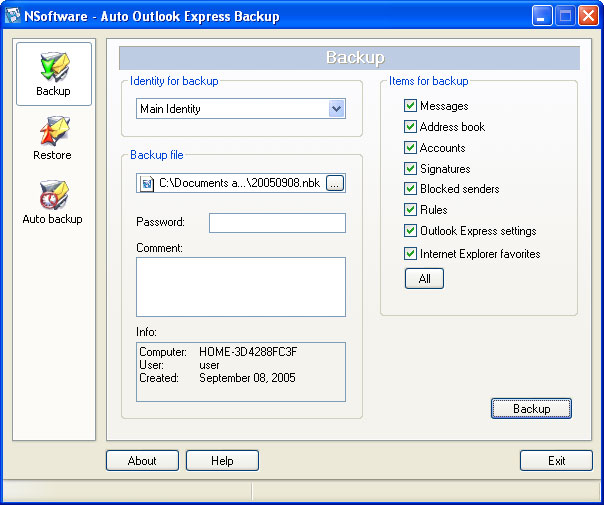Toggle the Rules checkbox
The image size is (604, 505).
pos(410,210)
